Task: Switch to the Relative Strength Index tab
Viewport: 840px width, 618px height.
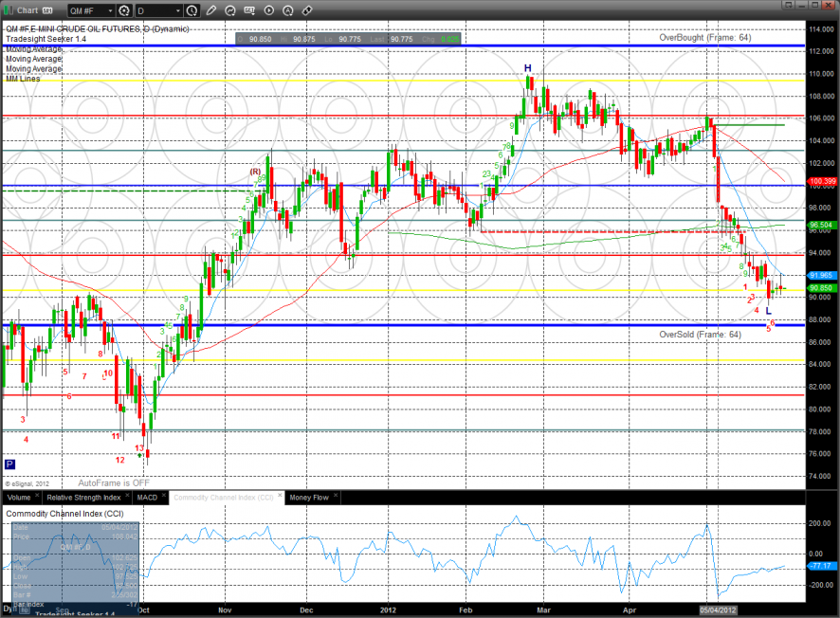Action: tap(83, 497)
